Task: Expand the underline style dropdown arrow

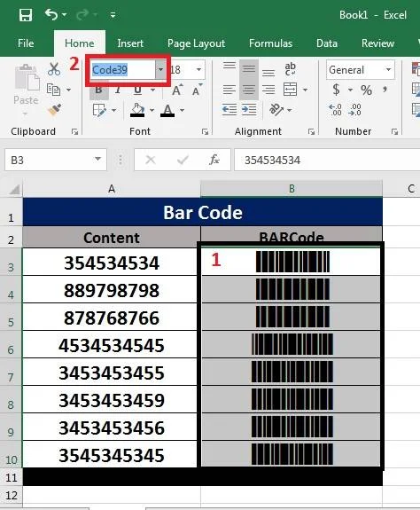Action: pos(152,90)
